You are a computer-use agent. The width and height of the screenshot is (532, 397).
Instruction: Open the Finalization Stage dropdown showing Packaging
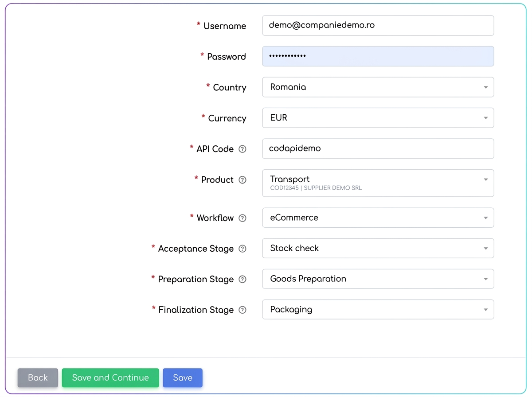click(x=378, y=309)
